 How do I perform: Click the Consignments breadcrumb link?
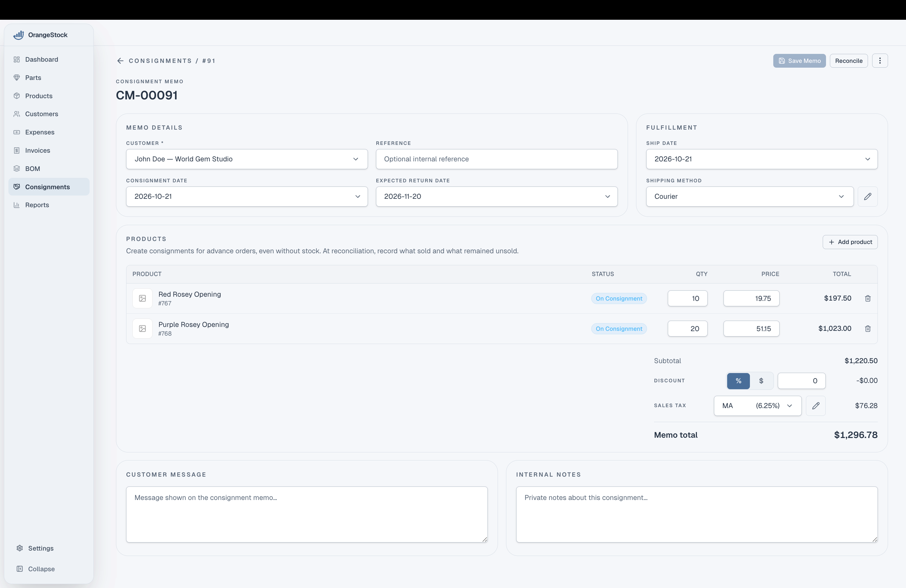(x=160, y=61)
